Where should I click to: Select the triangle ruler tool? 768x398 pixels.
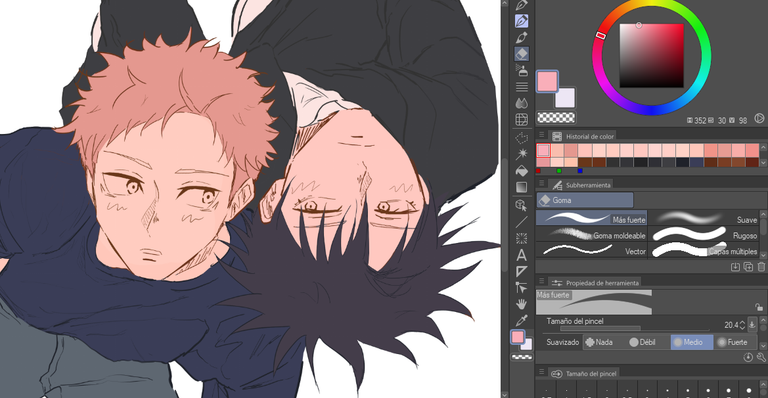[x=522, y=271]
